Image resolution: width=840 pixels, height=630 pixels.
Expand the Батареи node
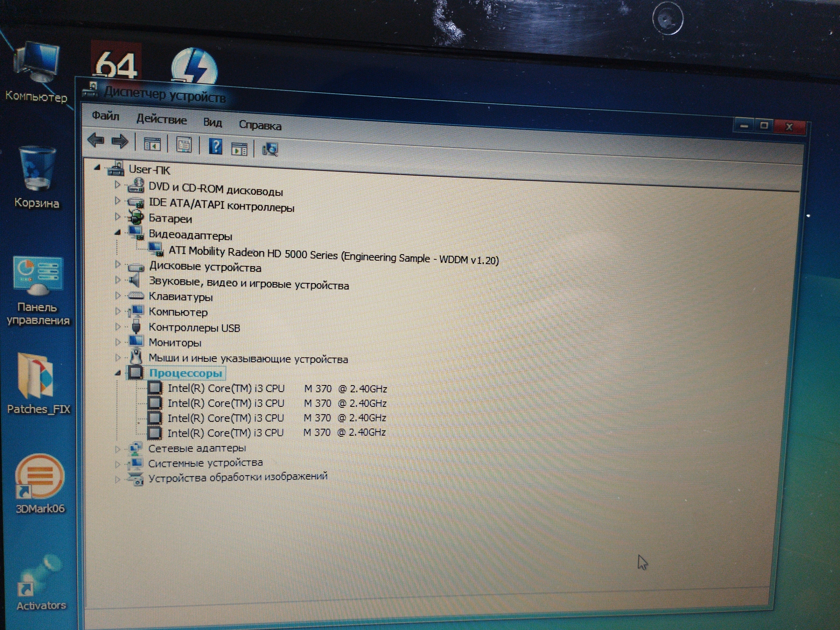pyautogui.click(x=117, y=217)
